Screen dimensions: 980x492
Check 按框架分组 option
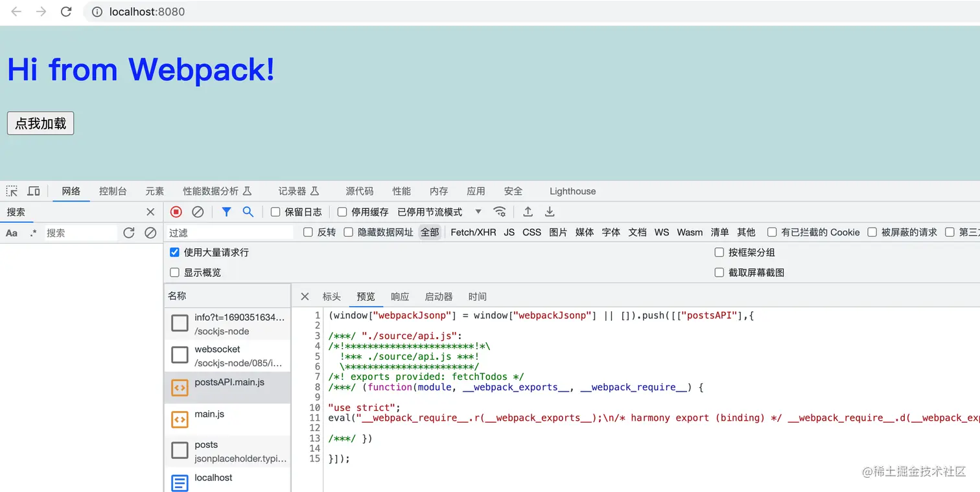pos(719,252)
